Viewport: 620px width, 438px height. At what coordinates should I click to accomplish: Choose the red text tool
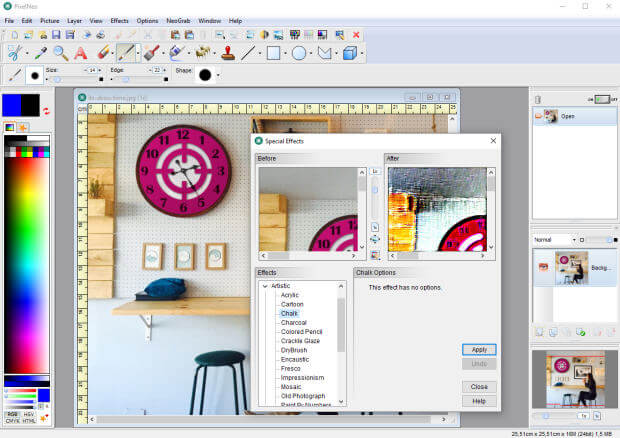[x=81, y=53]
